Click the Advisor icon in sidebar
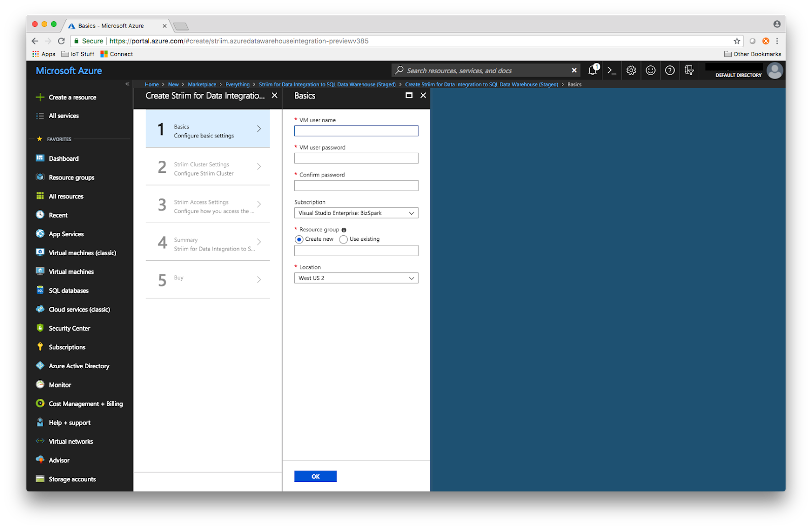This screenshot has width=812, height=529. pyautogui.click(x=40, y=460)
